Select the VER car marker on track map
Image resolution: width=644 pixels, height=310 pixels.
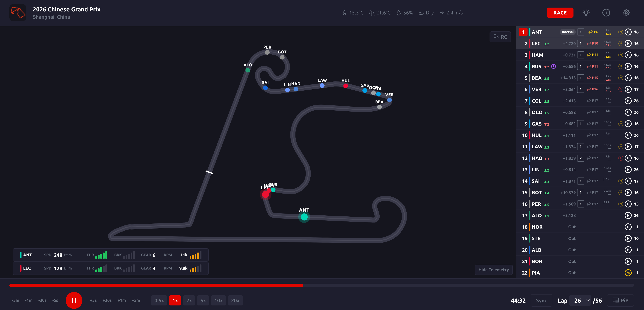(389, 100)
